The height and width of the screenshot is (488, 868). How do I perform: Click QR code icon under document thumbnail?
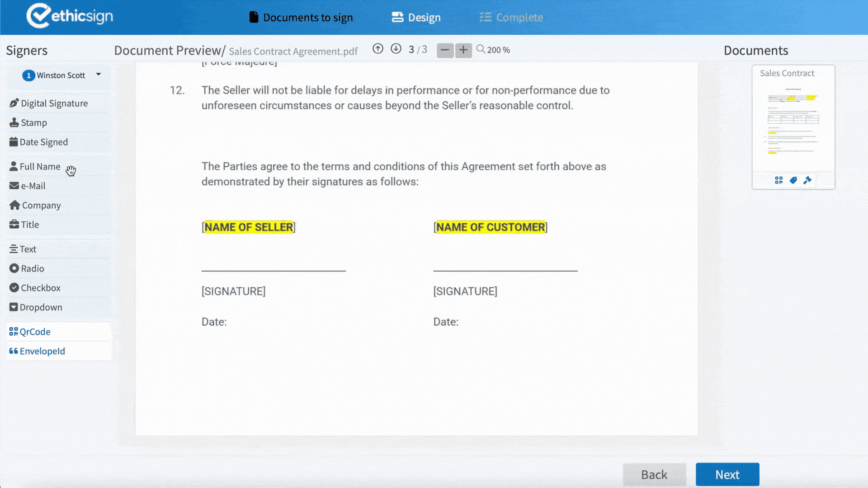778,180
